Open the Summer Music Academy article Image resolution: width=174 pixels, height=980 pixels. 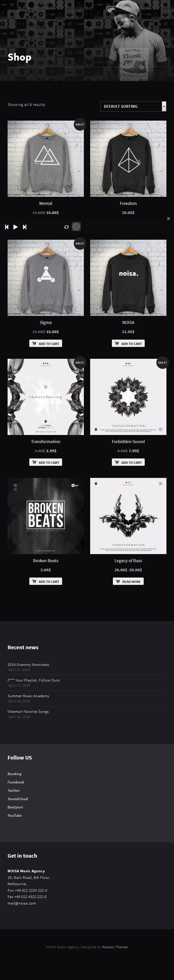[28, 696]
